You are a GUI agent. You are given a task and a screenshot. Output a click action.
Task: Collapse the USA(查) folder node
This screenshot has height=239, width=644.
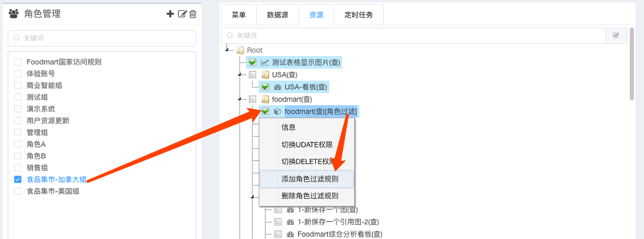pyautogui.click(x=240, y=75)
